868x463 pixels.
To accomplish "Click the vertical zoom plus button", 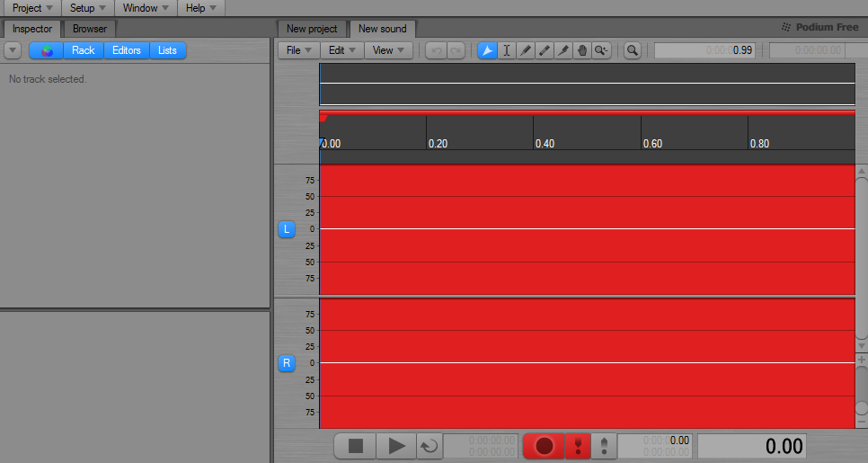I will click(862, 360).
